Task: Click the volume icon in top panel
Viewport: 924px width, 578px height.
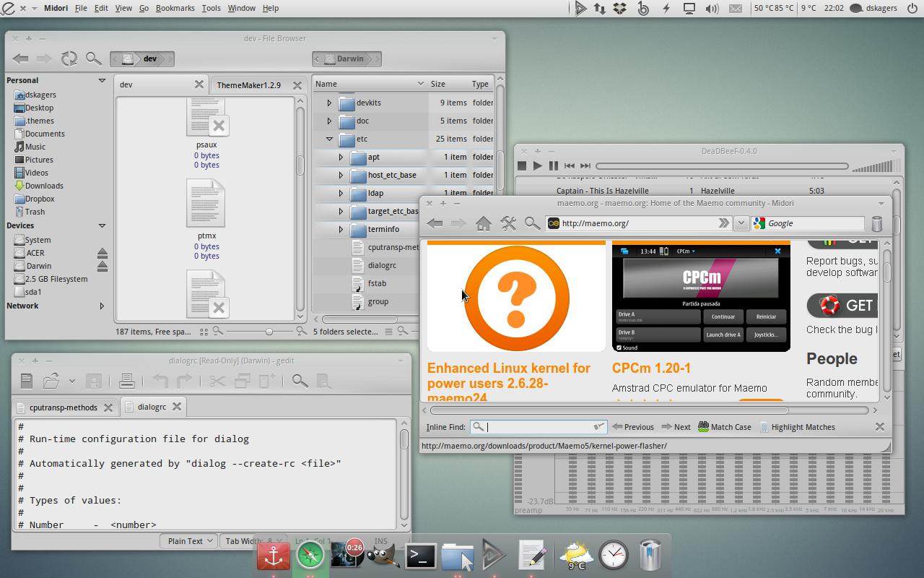Action: tap(712, 9)
